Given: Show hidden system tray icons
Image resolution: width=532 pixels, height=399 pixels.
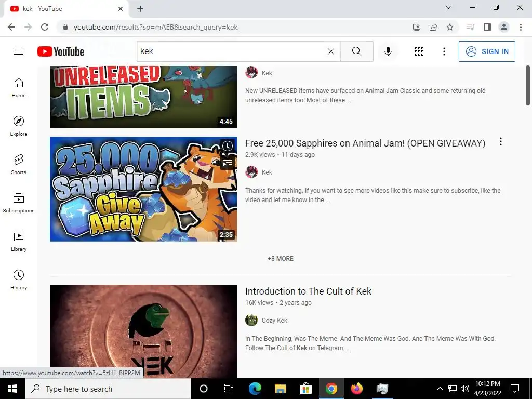Looking at the screenshot, I should (x=440, y=389).
